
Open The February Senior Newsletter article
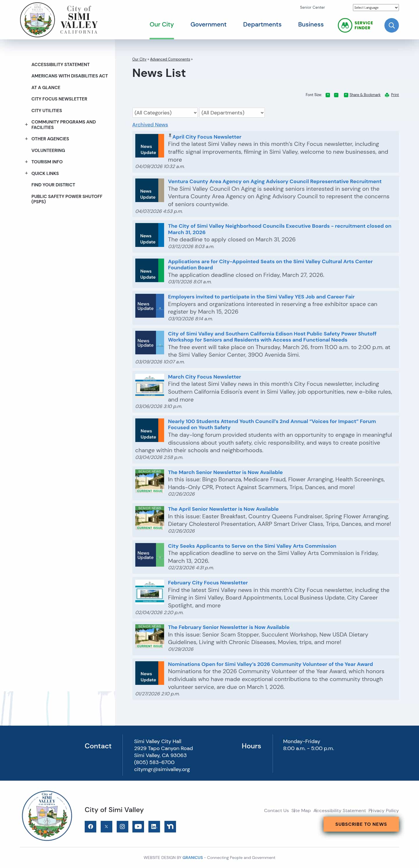pyautogui.click(x=229, y=627)
